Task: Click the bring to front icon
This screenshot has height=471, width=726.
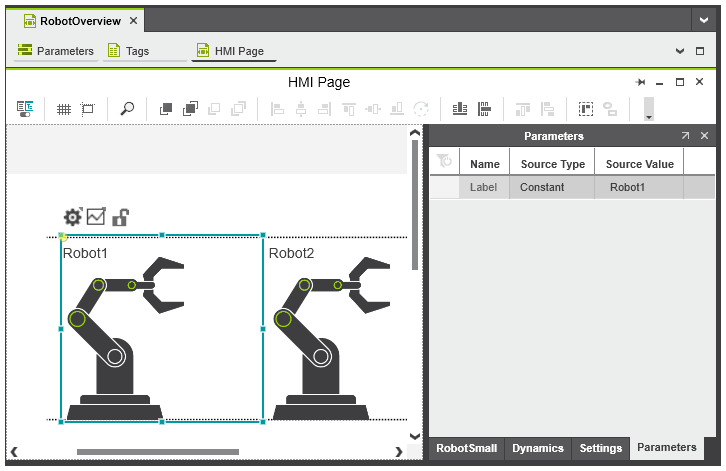Action: coord(166,109)
